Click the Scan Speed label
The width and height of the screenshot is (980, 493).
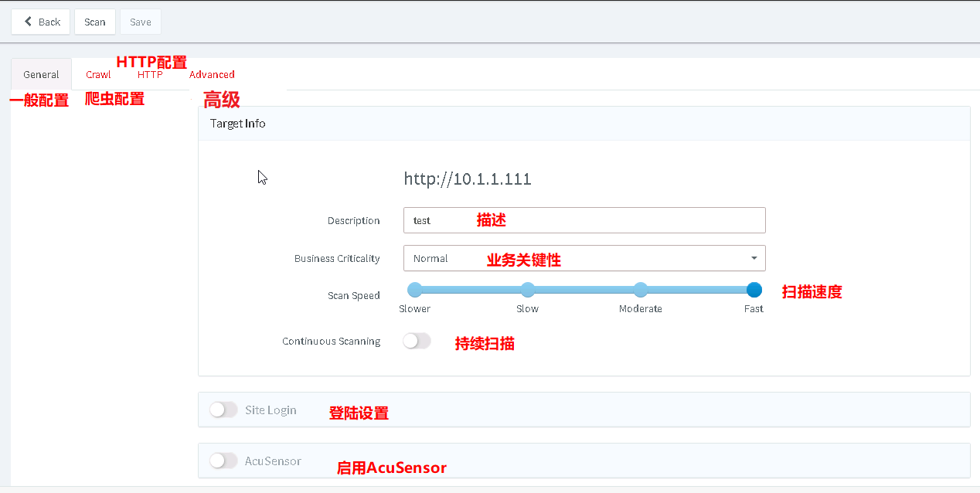tap(354, 295)
